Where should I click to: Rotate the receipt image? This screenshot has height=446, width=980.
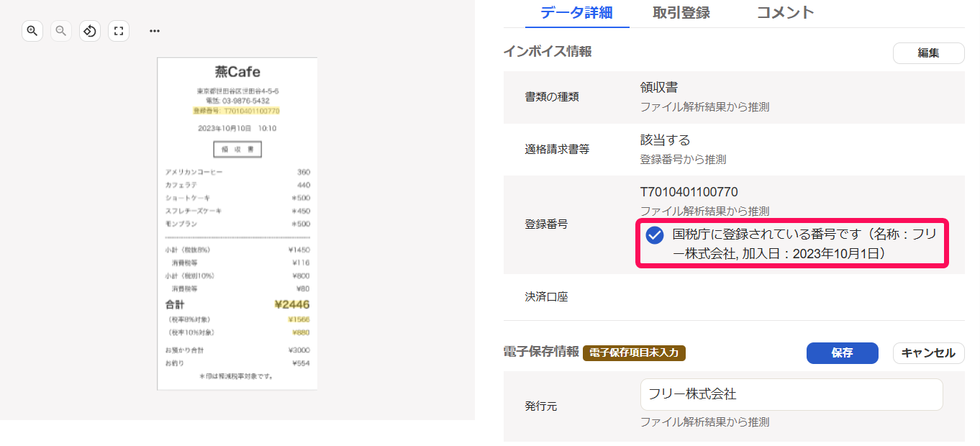point(90,31)
